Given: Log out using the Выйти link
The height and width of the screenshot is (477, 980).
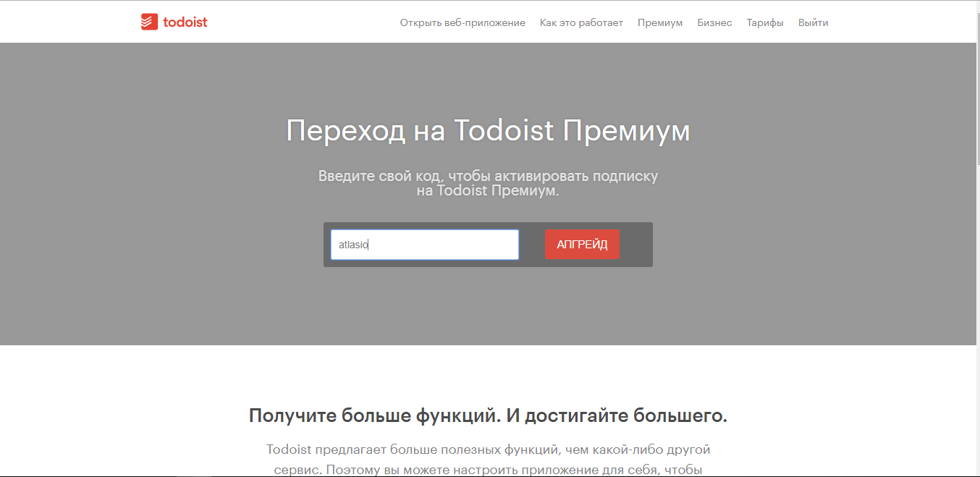Looking at the screenshot, I should pyautogui.click(x=814, y=23).
